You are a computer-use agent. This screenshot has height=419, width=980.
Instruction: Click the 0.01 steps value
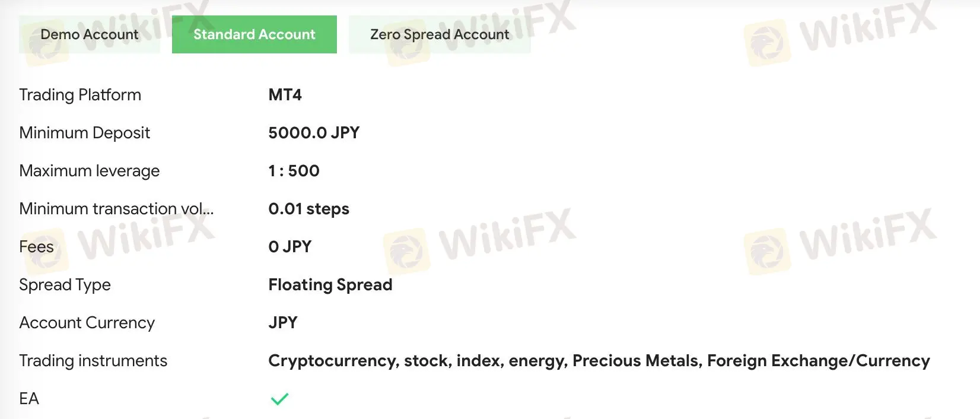[x=308, y=209]
